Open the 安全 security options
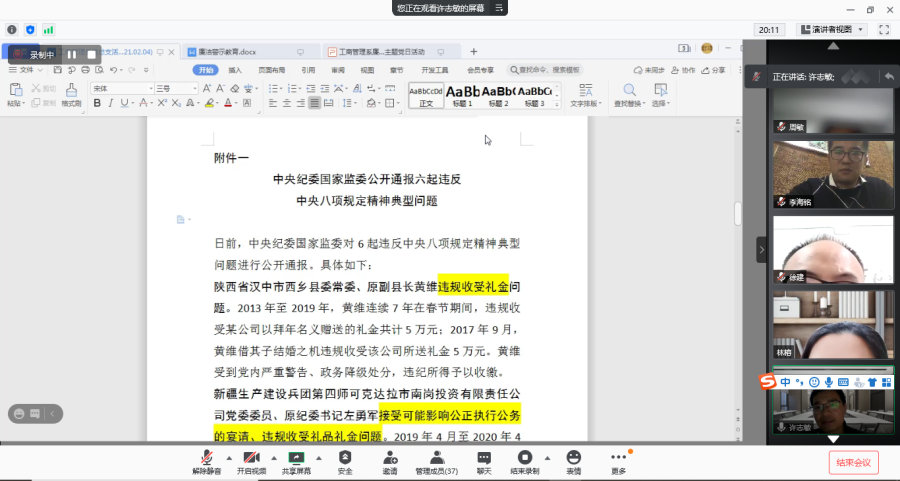Image resolution: width=900 pixels, height=481 pixels. click(x=345, y=460)
